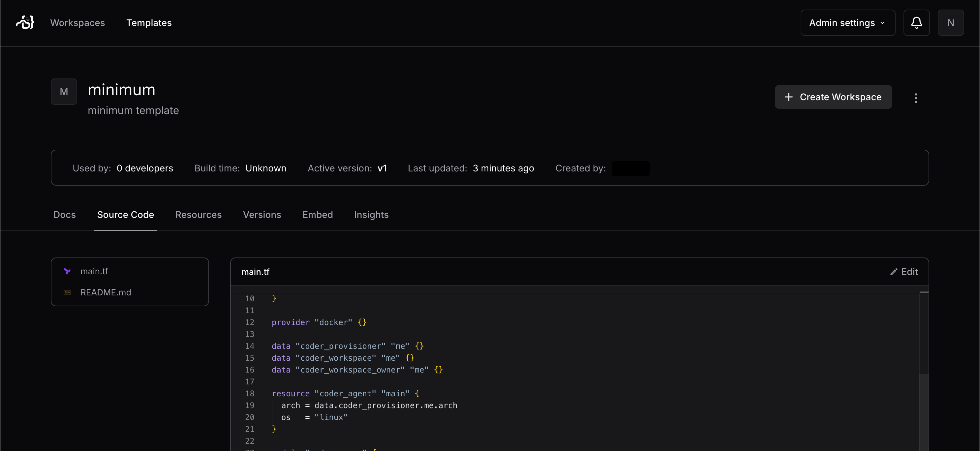Click the Coder logo icon

tap(25, 22)
